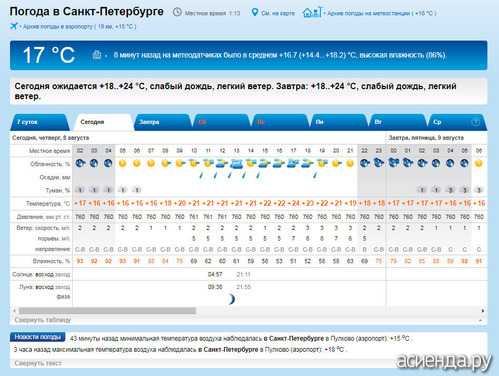
Task: Click the 17 °C current temperature
Action: [49, 55]
